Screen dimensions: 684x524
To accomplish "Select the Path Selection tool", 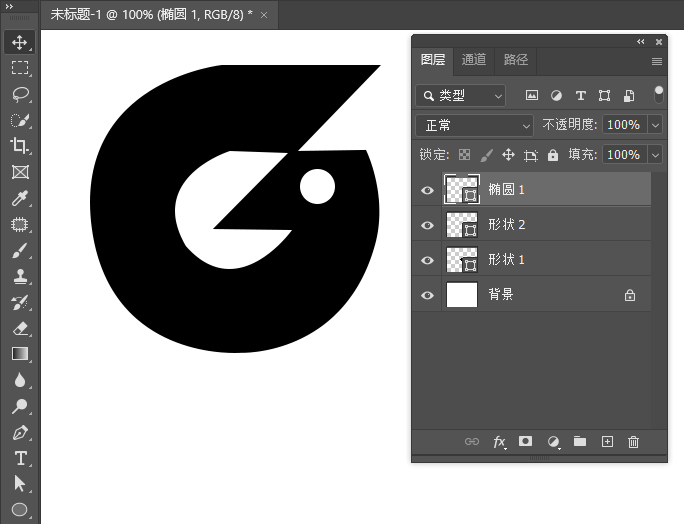I will [20, 484].
